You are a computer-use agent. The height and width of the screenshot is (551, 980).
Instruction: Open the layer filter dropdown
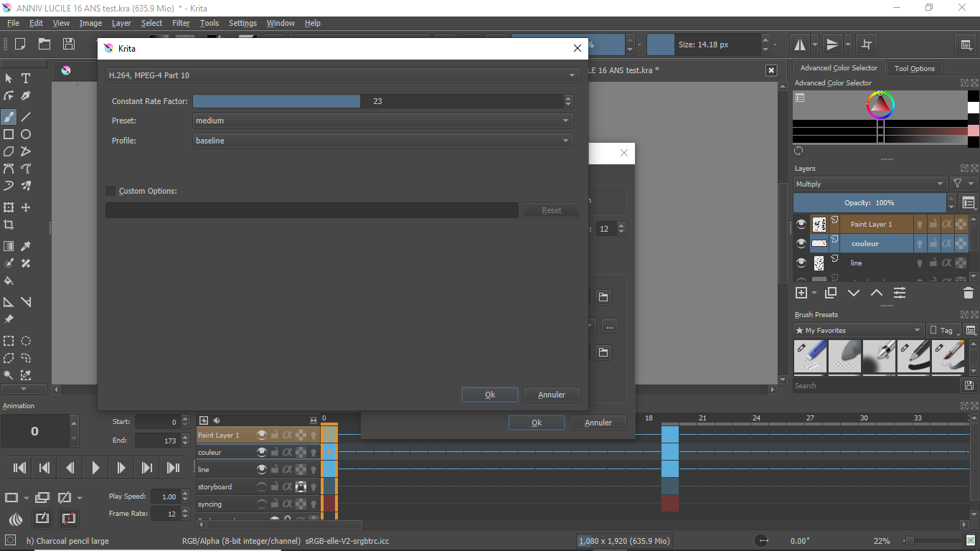coord(963,184)
